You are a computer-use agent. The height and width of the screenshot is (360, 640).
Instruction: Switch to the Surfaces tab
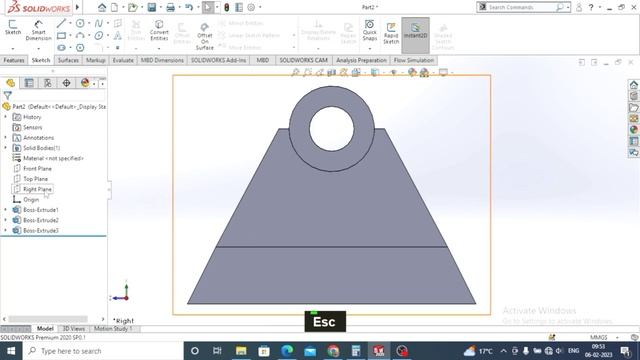[x=68, y=60]
